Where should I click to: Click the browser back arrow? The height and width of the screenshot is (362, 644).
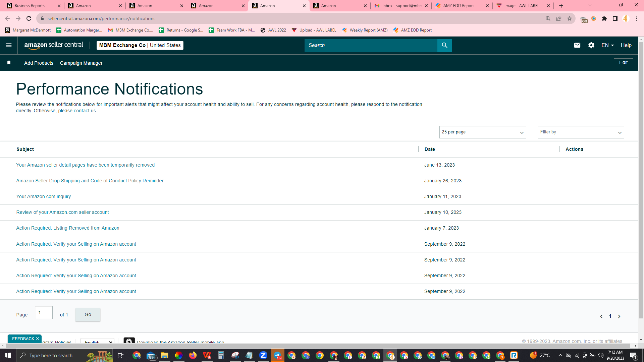pos(7,18)
